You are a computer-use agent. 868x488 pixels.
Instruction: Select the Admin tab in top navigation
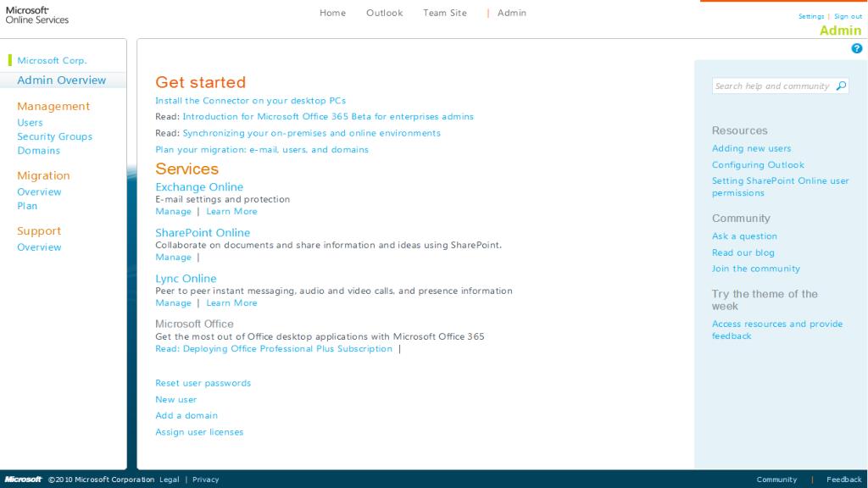[x=511, y=13]
